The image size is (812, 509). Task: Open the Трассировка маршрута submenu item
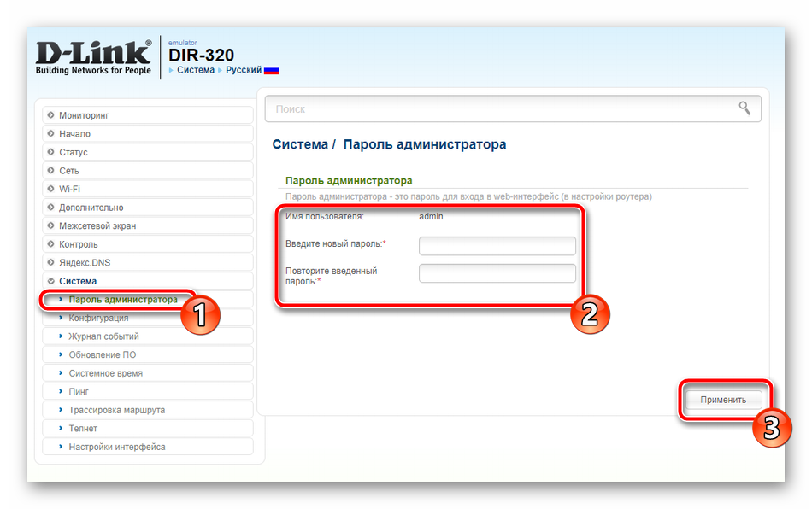click(x=148, y=410)
